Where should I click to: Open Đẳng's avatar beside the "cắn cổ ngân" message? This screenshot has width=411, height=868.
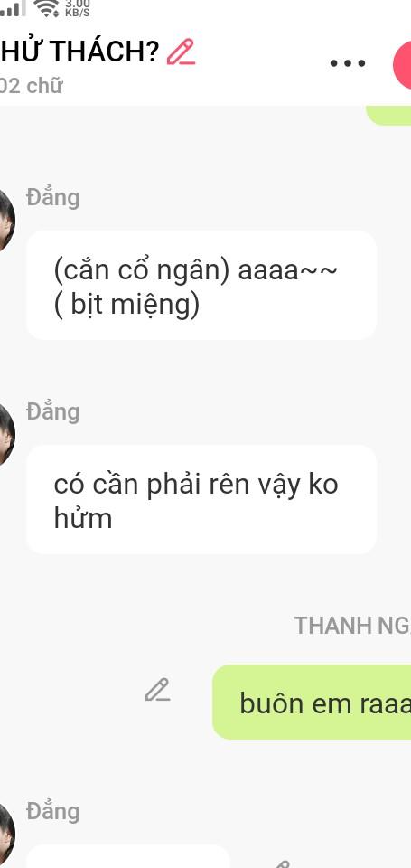pos(6,221)
